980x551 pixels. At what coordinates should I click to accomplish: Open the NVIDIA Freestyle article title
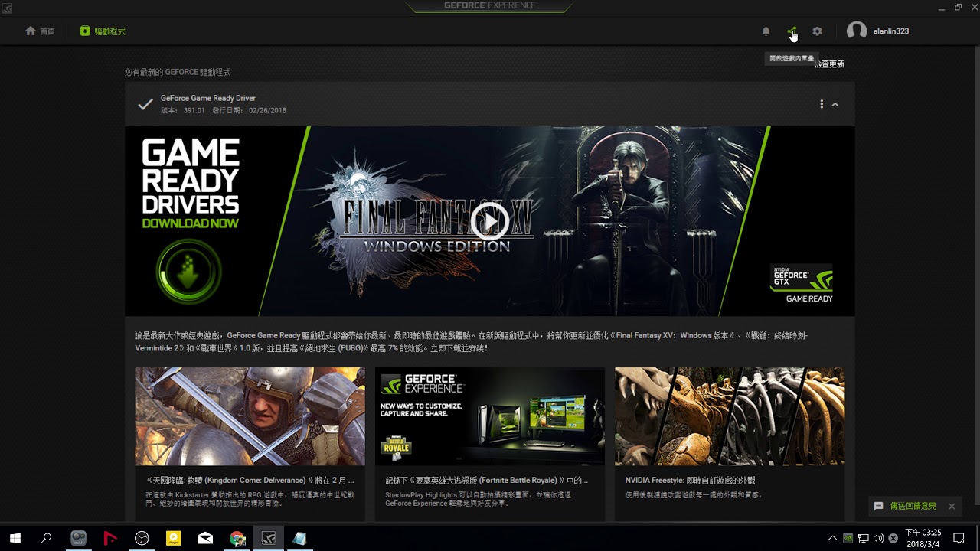pos(691,481)
